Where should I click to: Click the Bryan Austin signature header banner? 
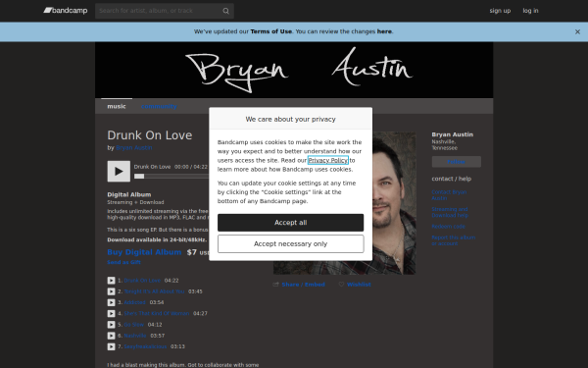tap(294, 70)
